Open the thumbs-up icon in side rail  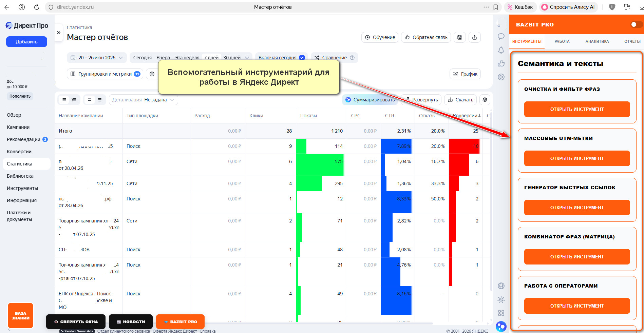(501, 63)
